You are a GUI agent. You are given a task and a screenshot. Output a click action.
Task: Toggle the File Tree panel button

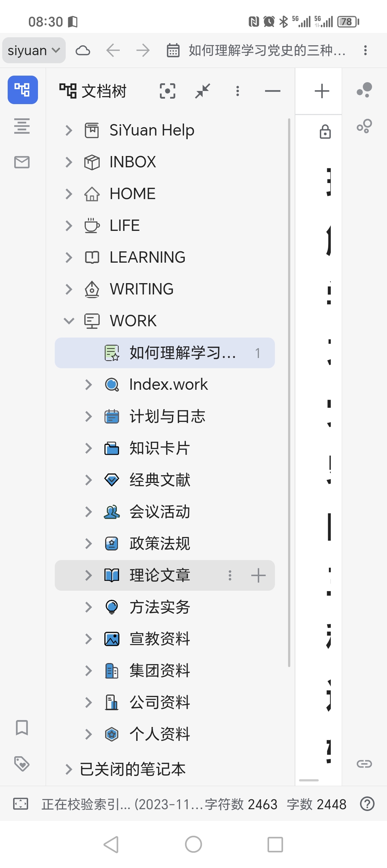[x=23, y=90]
